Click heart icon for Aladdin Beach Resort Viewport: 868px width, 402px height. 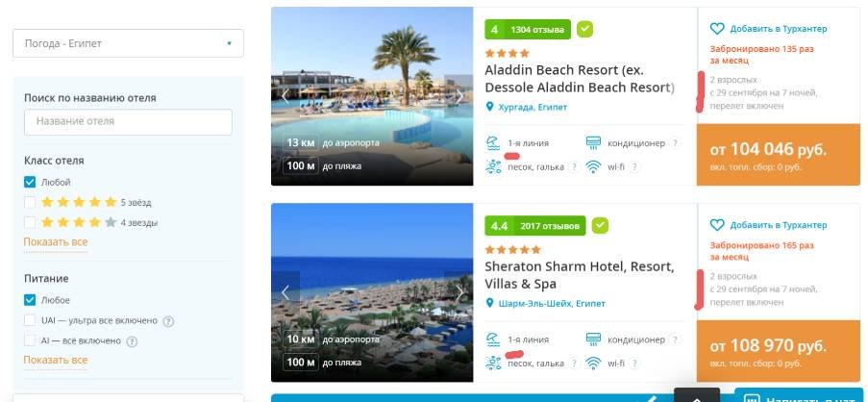pyautogui.click(x=717, y=29)
